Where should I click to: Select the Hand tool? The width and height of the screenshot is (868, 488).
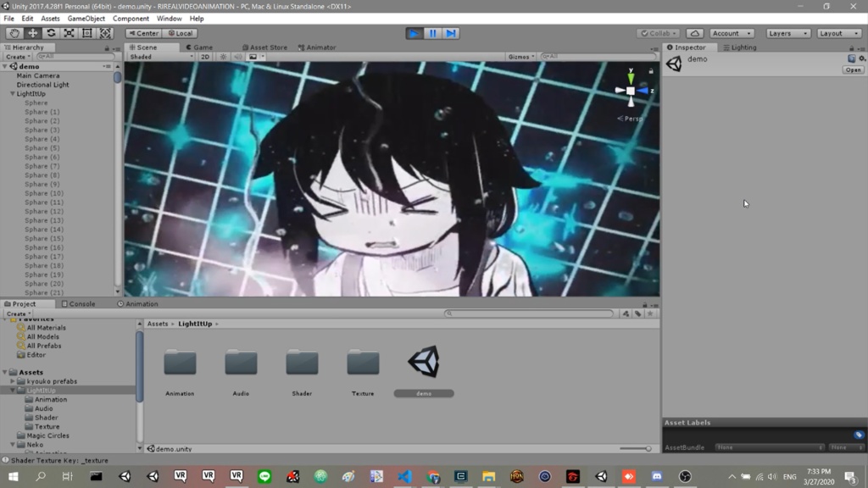14,33
